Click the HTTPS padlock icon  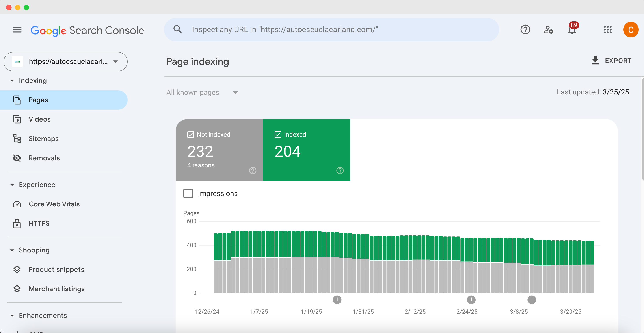pyautogui.click(x=17, y=223)
